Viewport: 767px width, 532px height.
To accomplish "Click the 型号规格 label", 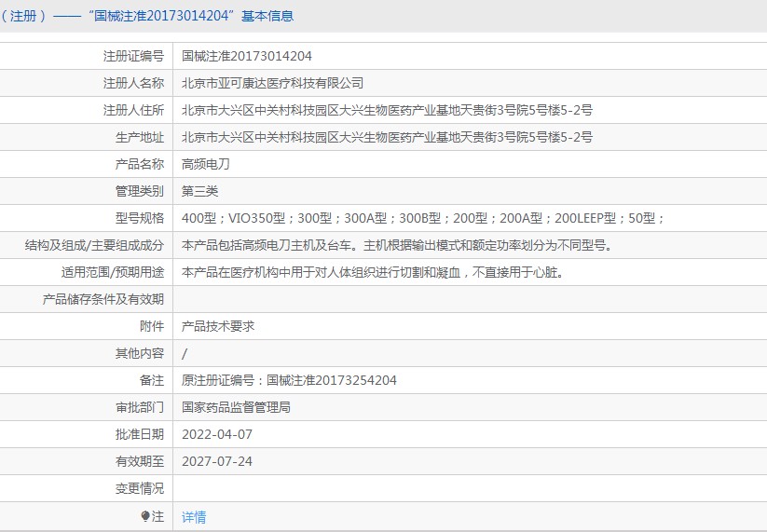I will click(140, 218).
